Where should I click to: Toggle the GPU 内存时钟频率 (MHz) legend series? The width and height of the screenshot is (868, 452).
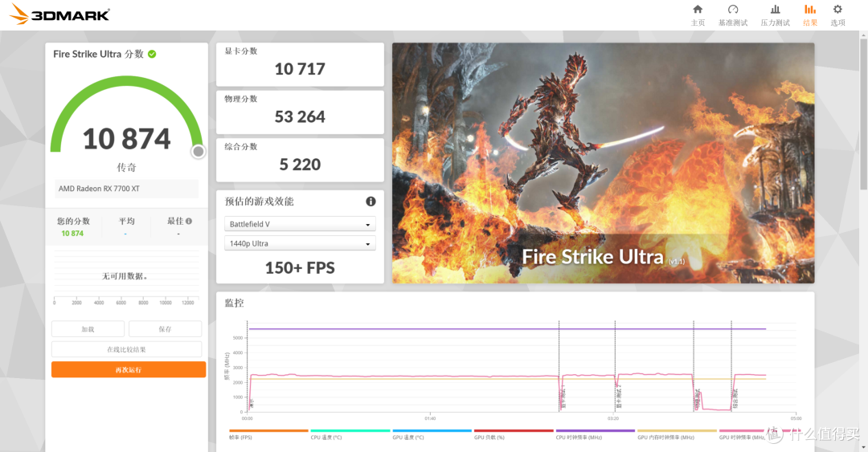pos(677,434)
